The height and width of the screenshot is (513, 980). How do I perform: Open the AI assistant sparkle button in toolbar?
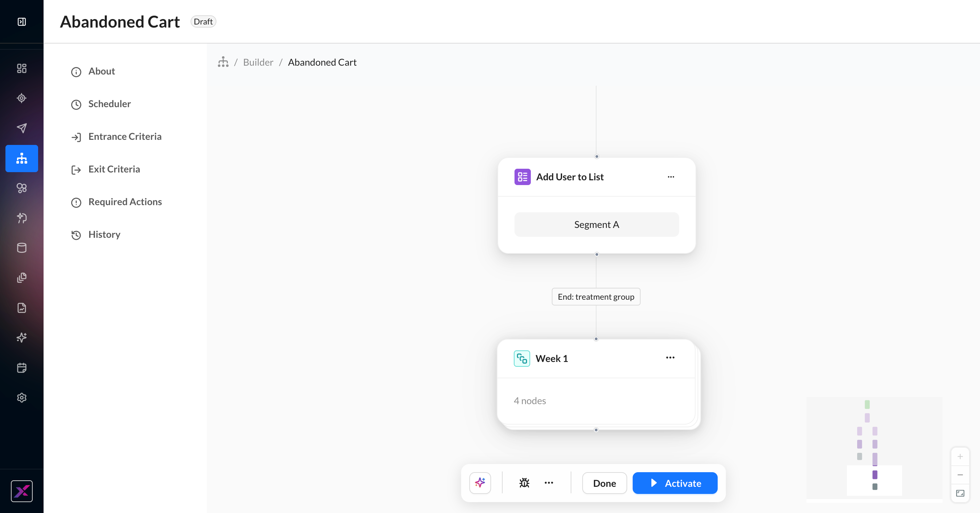click(x=480, y=483)
